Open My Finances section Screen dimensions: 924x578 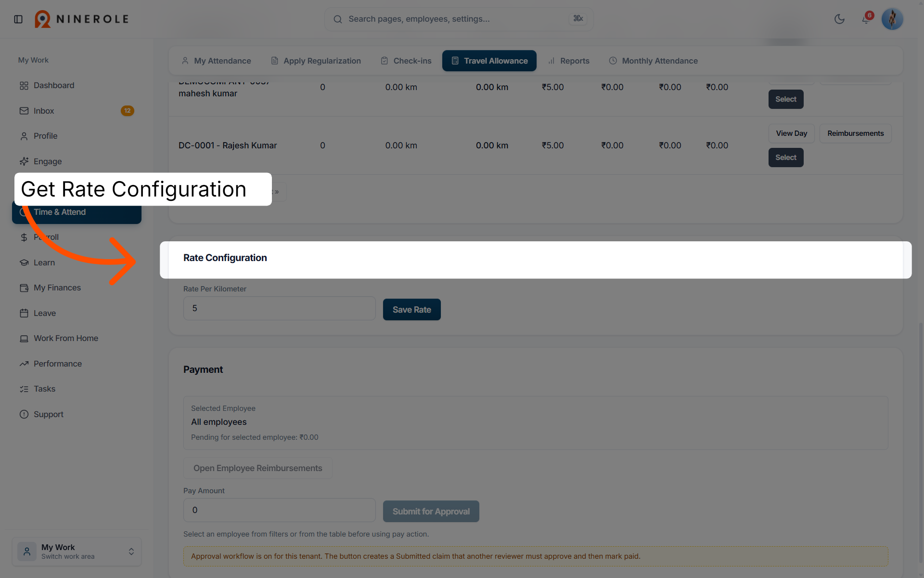point(77,288)
